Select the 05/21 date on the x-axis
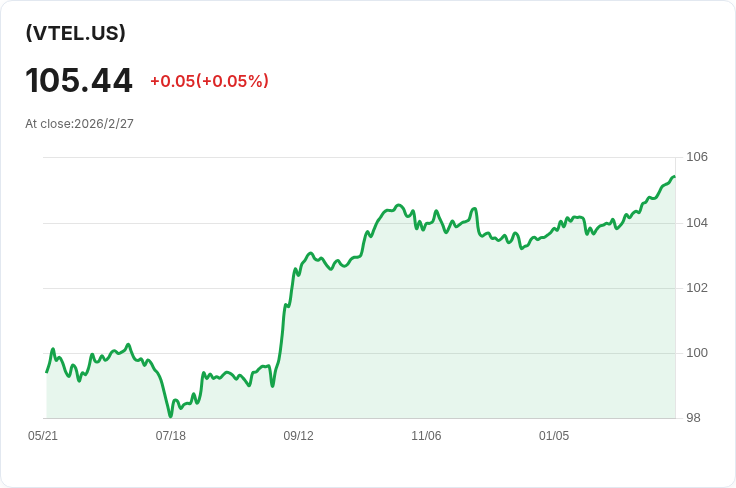736x488 pixels. point(43,436)
